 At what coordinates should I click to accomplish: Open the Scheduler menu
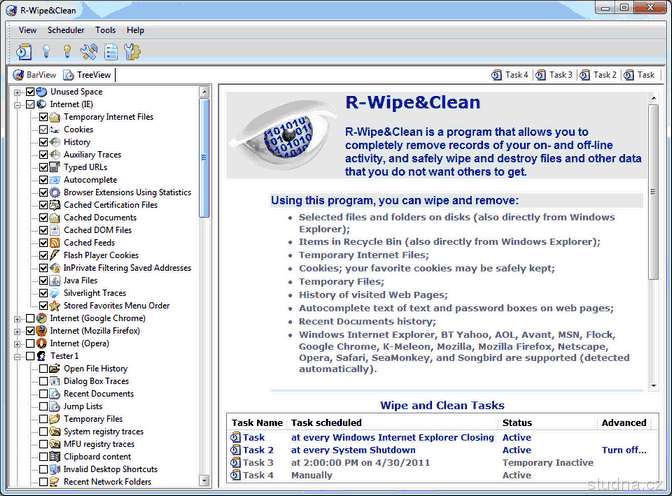66,30
